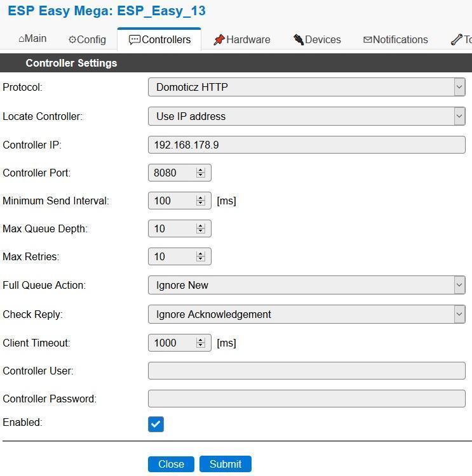This screenshot has height=476, width=472.
Task: Increase Minimum Send Interval with up arrow
Action: pyautogui.click(x=201, y=198)
